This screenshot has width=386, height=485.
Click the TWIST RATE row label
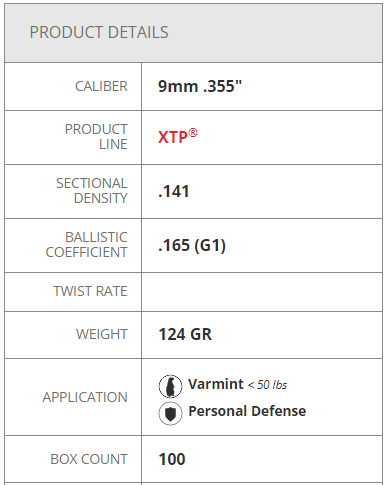click(x=90, y=291)
